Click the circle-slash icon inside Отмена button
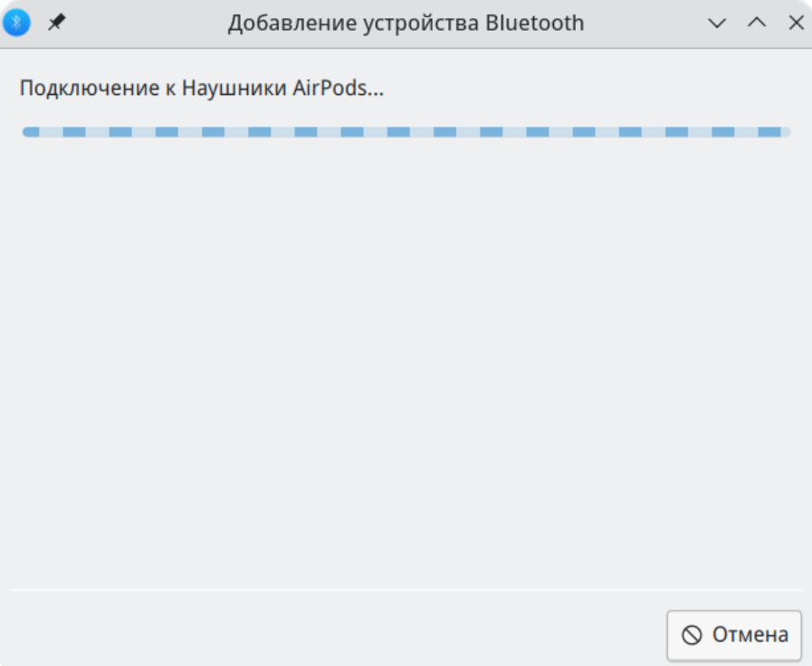The height and width of the screenshot is (666, 812). [693, 635]
